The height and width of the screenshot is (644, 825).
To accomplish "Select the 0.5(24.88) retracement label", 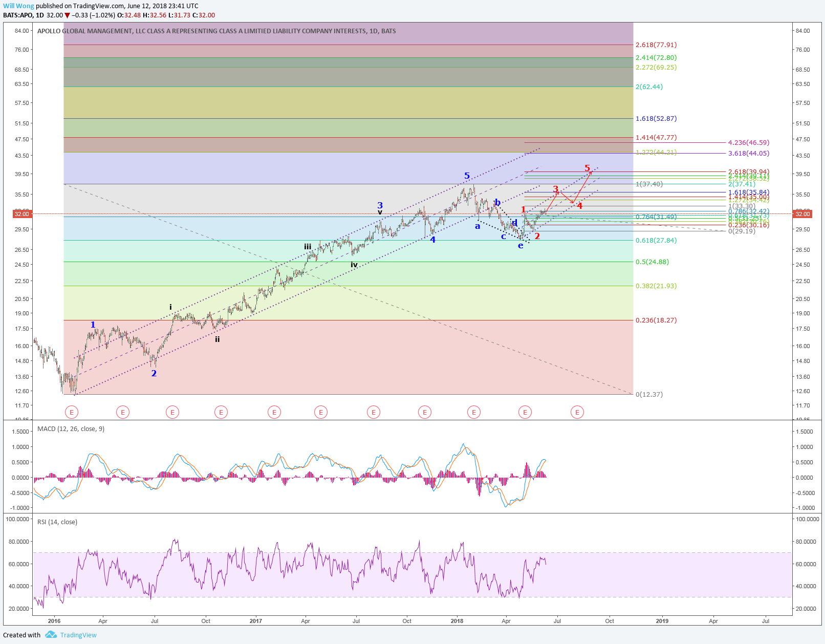I will coord(652,262).
